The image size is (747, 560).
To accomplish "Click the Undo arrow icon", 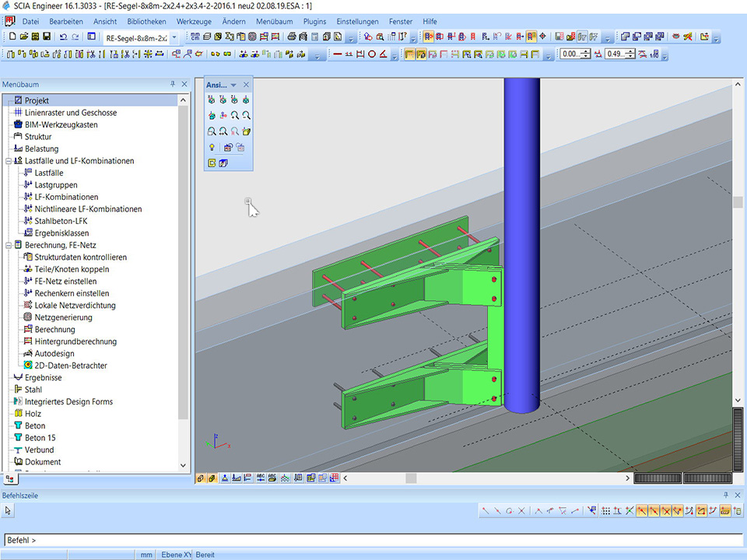I will click(x=63, y=37).
